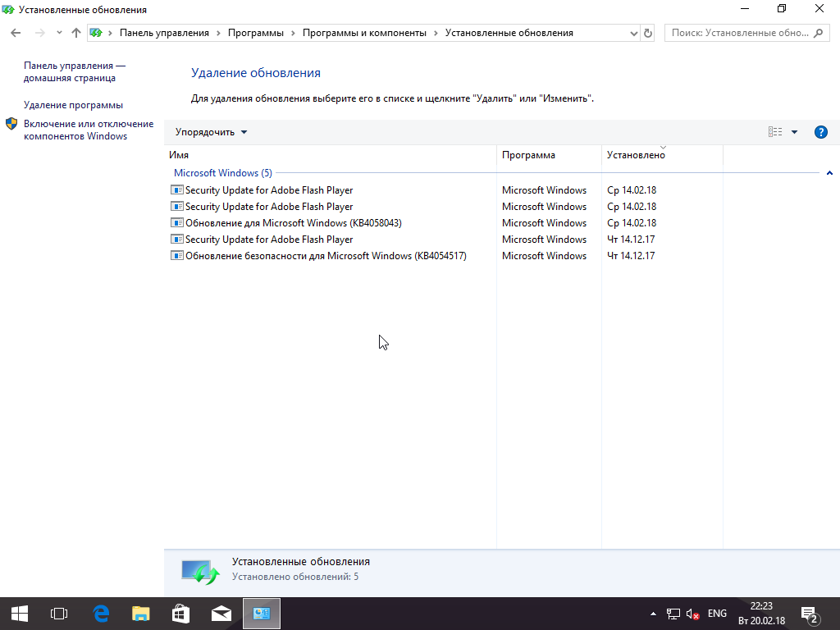Viewport: 840px width, 630px height.
Task: Open the Mail app from taskbar
Action: [221, 614]
